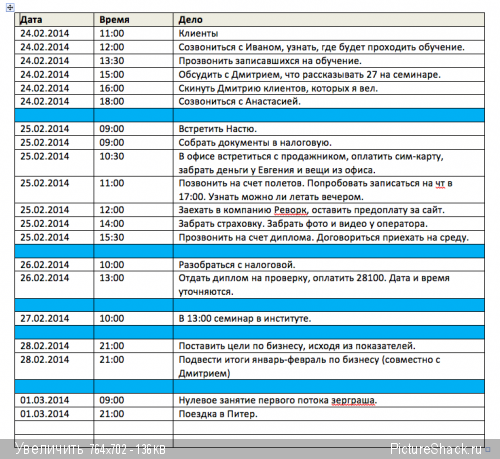500x459 pixels.
Task: Click 'Поездка в Питер.' cell
Action: 329,414
